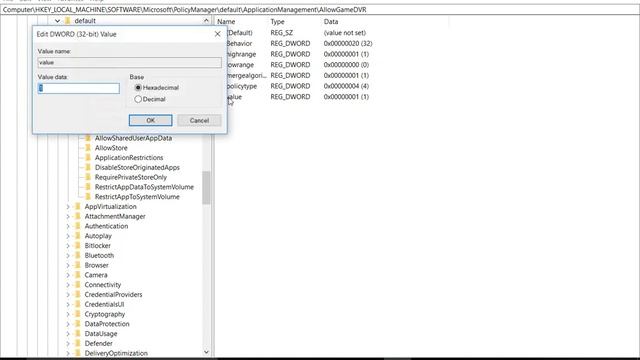Click data 0x00000020 (32) cell
The image size is (640, 360).
348,43
